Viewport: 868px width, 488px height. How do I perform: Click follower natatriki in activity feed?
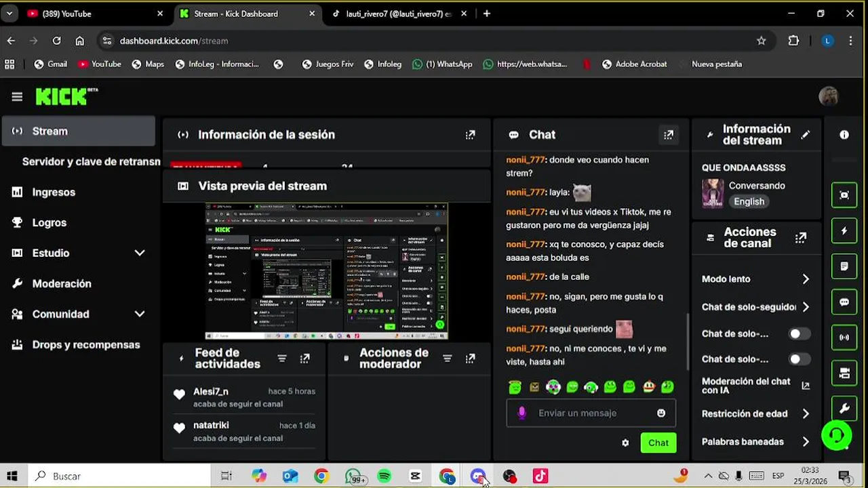(x=211, y=425)
